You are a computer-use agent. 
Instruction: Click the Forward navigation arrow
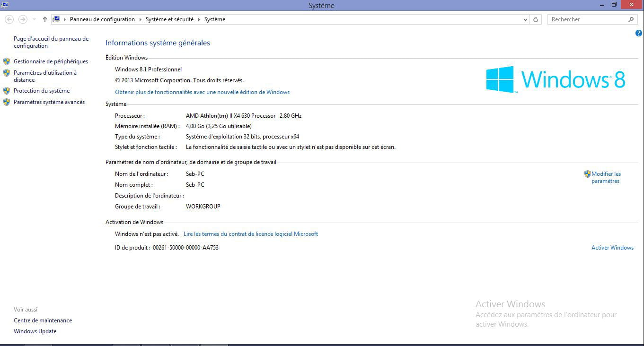pyautogui.click(x=22, y=19)
